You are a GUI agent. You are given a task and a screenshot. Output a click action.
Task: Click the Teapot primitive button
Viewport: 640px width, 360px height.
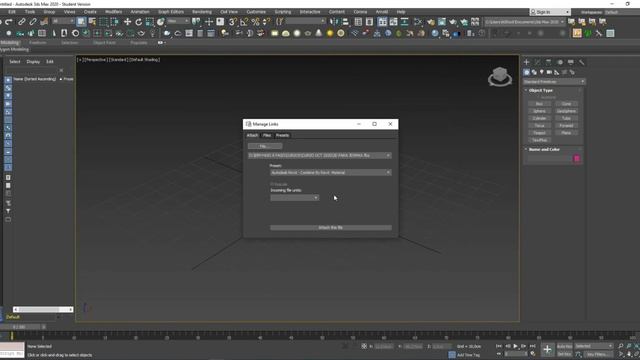pyautogui.click(x=539, y=133)
